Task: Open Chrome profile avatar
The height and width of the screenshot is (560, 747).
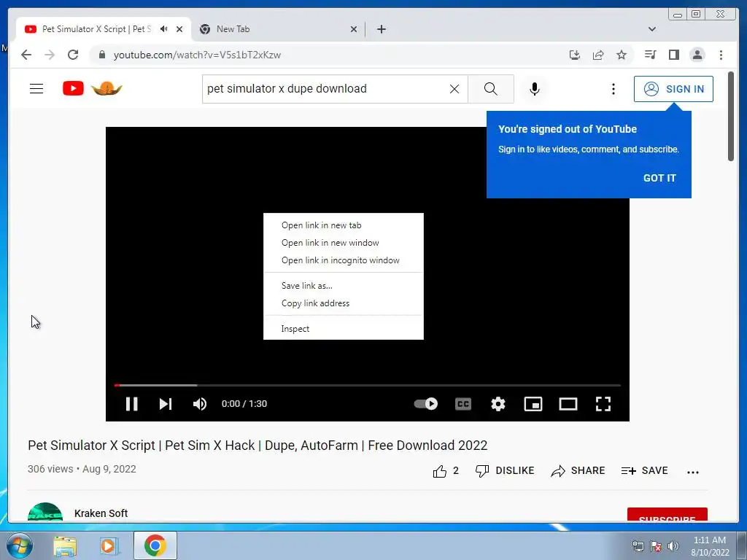Action: 697,55
